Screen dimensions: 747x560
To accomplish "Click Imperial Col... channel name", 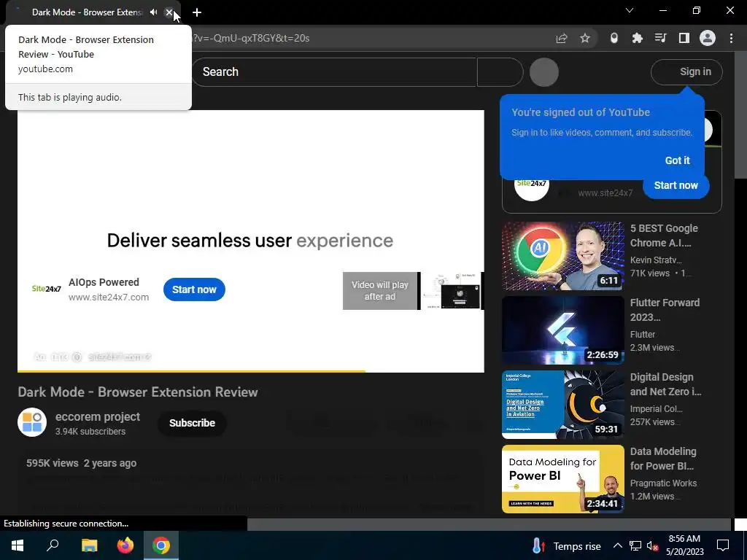I will point(656,408).
